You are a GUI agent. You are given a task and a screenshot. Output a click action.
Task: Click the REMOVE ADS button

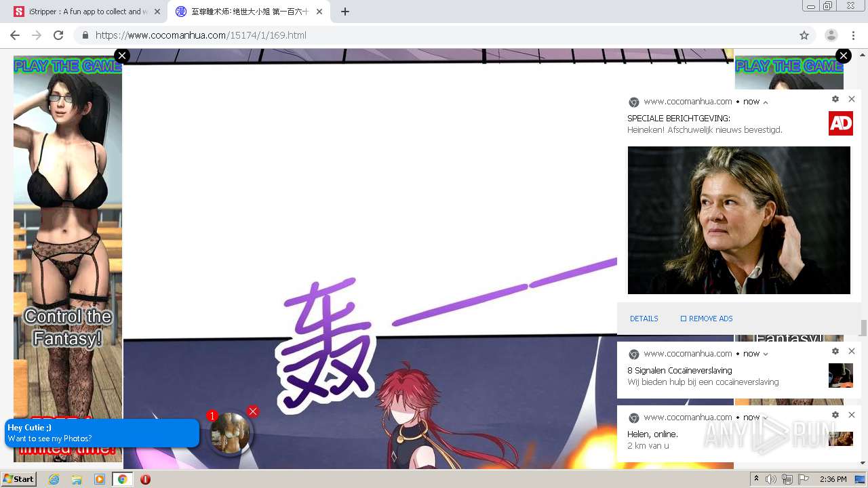[707, 319]
